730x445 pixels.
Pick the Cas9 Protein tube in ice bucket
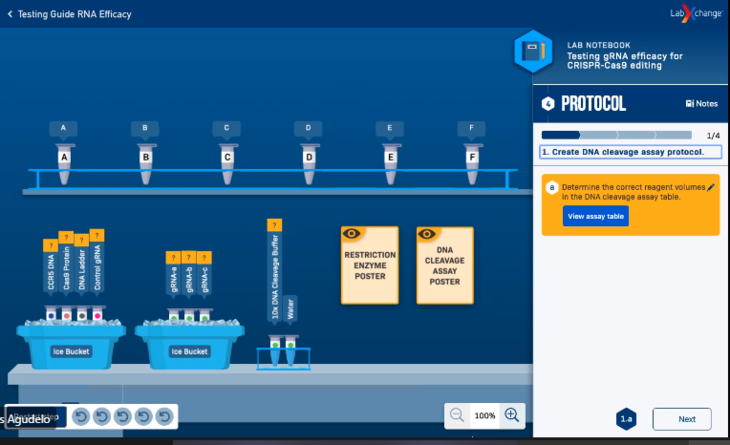66,314
